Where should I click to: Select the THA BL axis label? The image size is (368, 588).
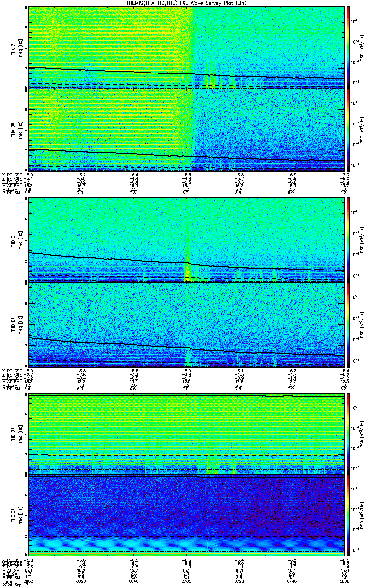(14, 48)
